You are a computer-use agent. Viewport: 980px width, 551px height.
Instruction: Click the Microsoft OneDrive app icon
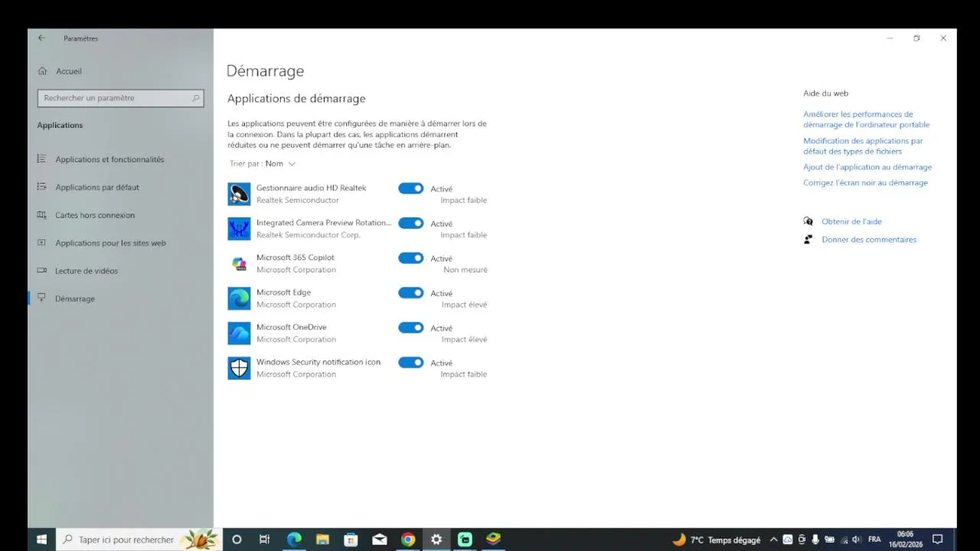tap(239, 334)
